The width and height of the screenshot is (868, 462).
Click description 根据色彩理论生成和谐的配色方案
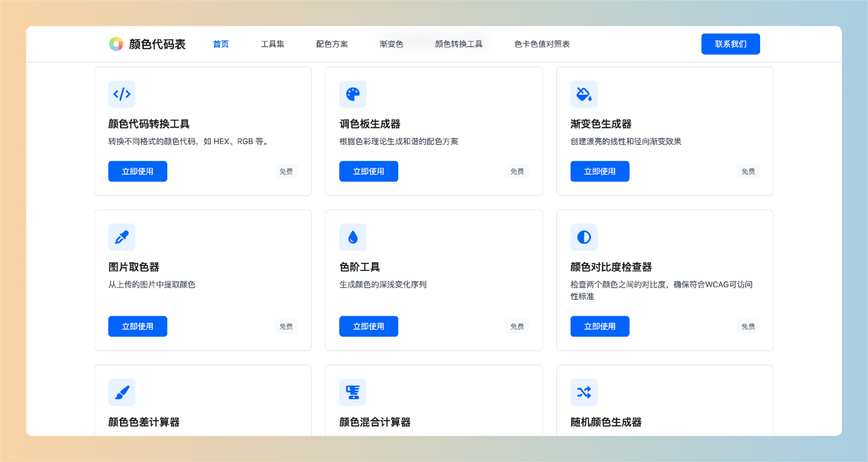399,142
